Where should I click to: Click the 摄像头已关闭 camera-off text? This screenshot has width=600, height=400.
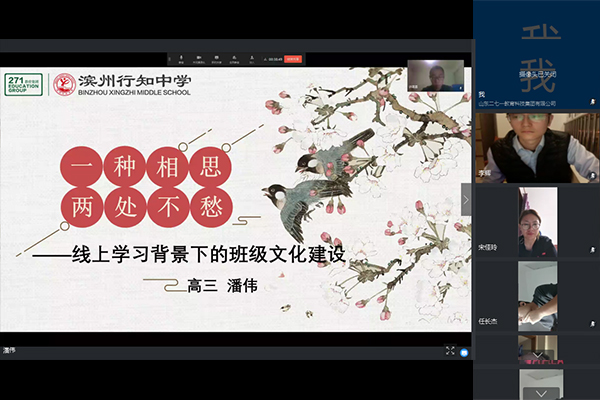pos(538,74)
